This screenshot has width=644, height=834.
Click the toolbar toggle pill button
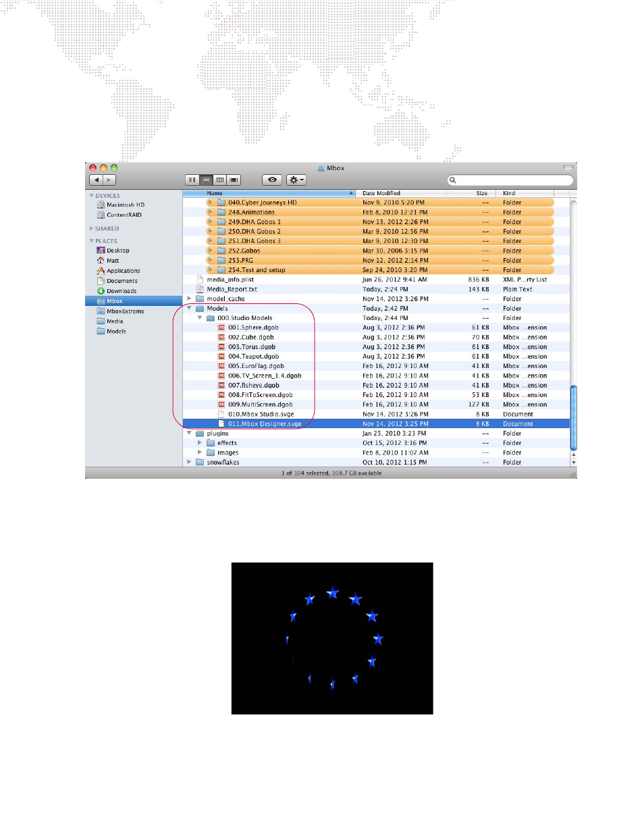[x=568, y=167]
